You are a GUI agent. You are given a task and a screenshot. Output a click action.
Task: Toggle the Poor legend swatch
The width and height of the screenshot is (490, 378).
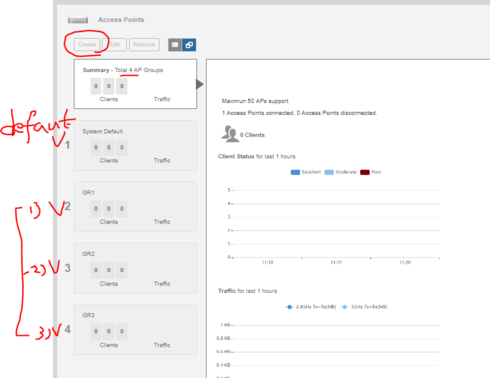365,172
